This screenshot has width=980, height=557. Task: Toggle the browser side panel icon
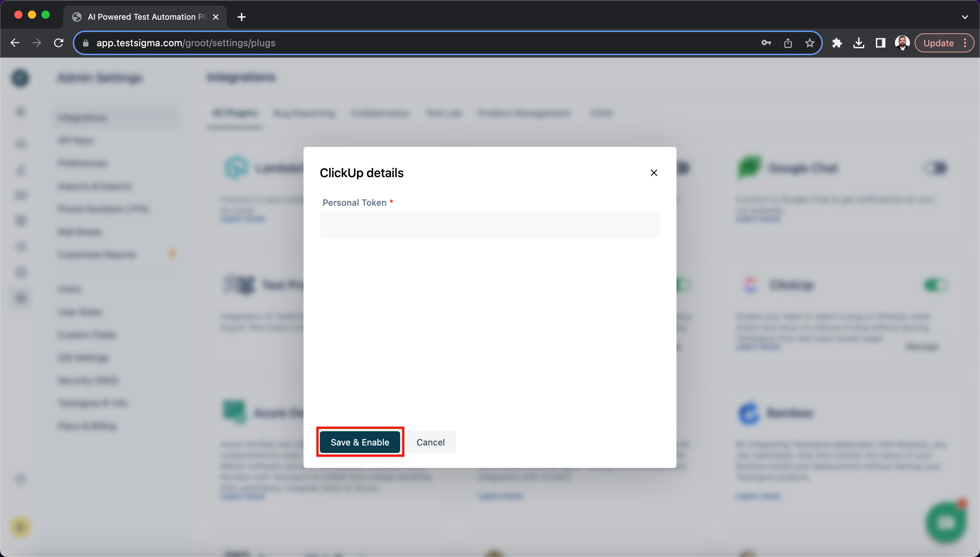pyautogui.click(x=880, y=43)
